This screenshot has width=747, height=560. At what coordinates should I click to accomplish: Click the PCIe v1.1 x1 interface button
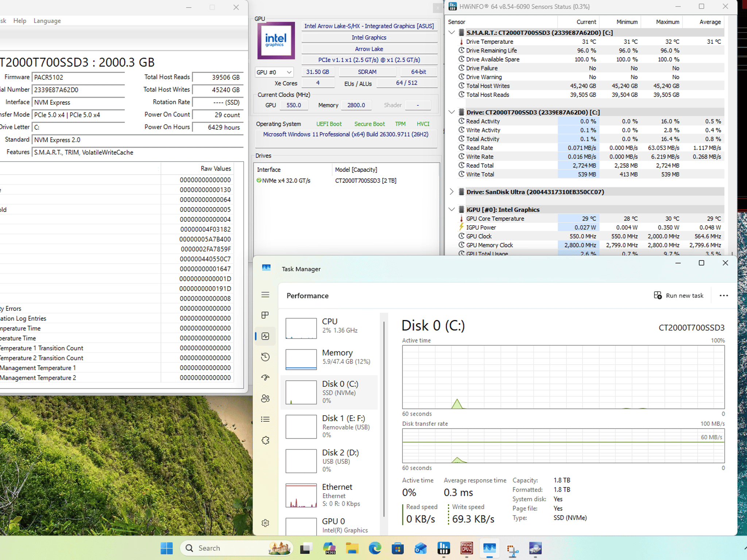tap(369, 60)
